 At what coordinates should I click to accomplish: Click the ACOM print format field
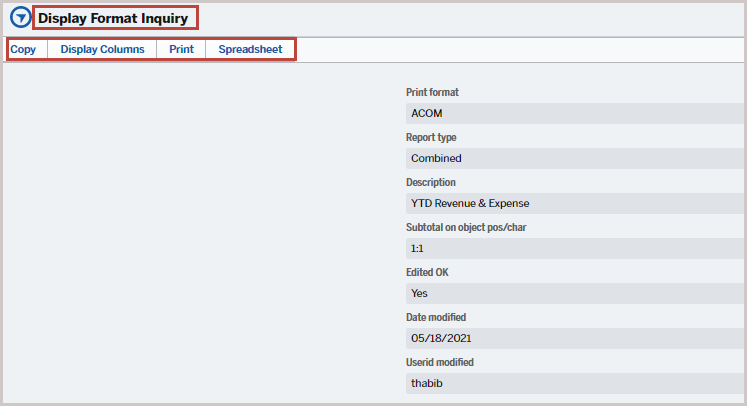574,113
